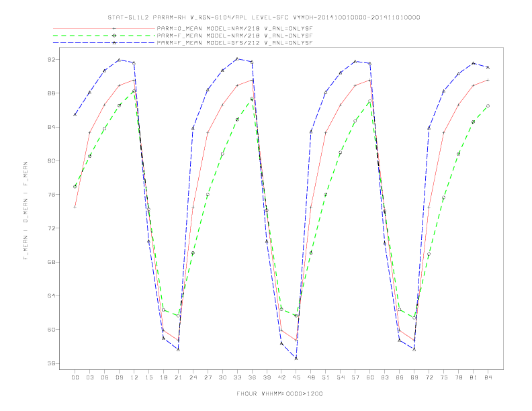Click x-axis tick label 81
This screenshot has height=411, width=532.
click(x=474, y=377)
